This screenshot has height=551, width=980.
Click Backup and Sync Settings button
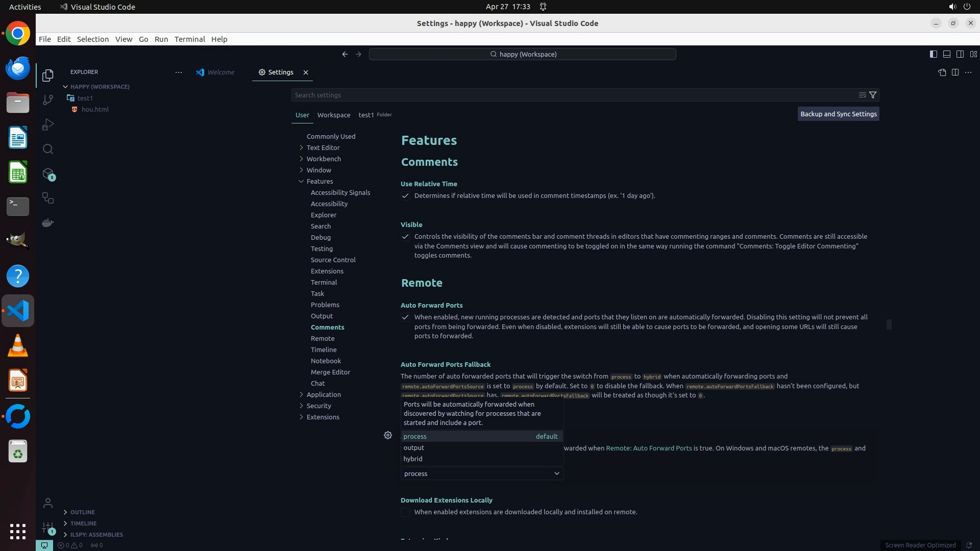[x=838, y=114]
